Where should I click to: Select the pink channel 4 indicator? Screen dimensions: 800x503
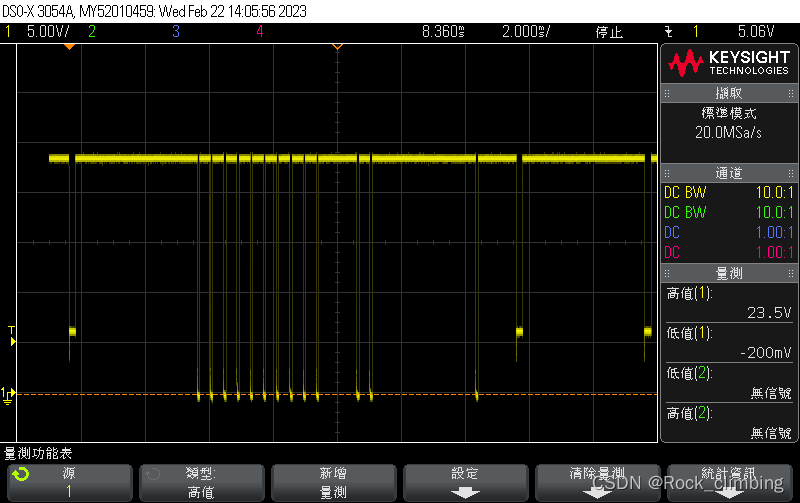(260, 32)
